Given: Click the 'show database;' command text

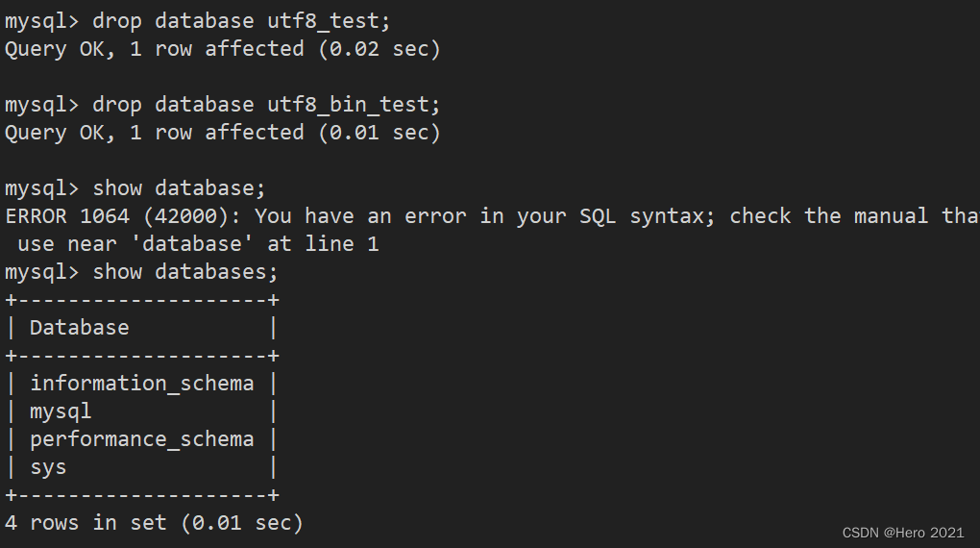Looking at the screenshot, I should [x=179, y=188].
